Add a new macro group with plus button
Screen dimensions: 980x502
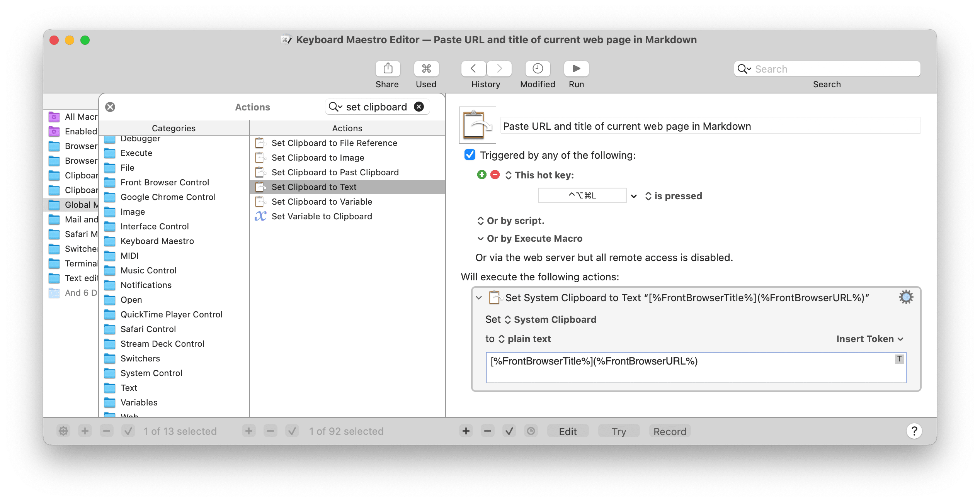[x=85, y=431]
